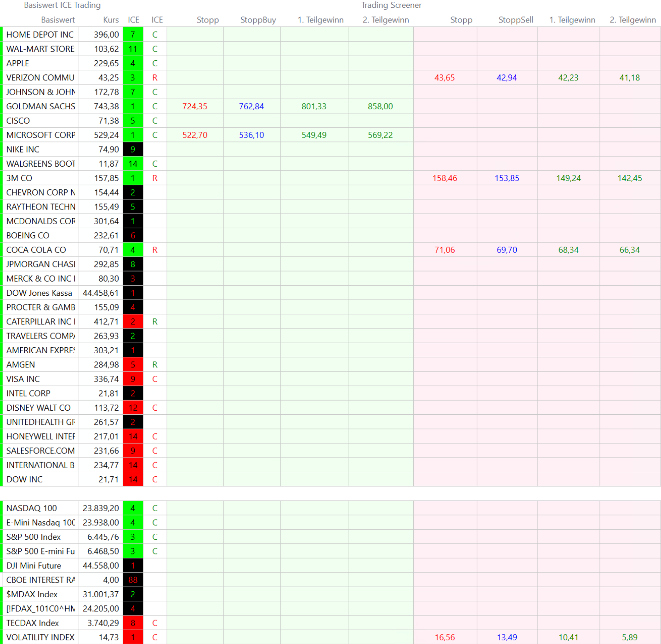Click red ICE cell 12 for Disney
661x644 pixels.
[133, 407]
